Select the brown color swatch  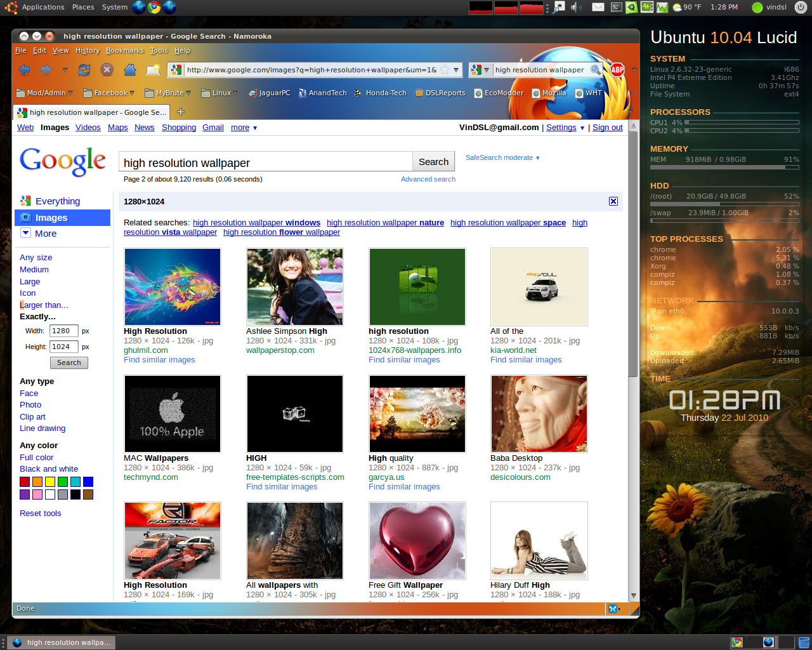[88, 494]
